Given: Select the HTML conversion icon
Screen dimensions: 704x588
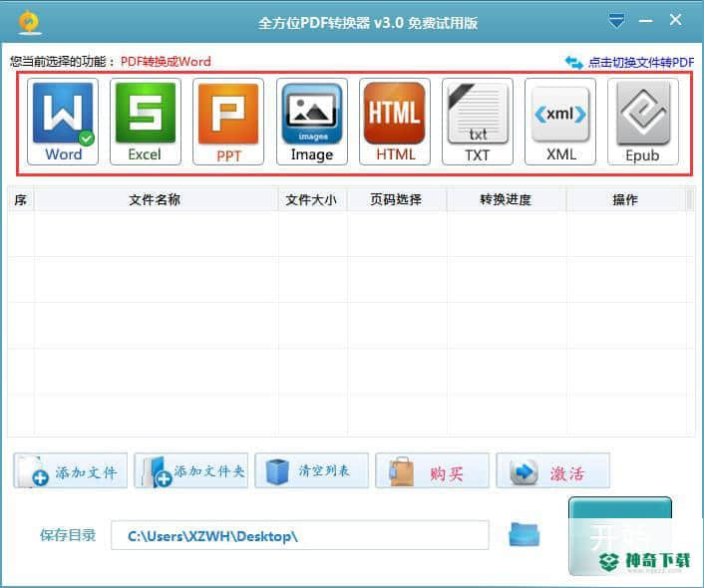Looking at the screenshot, I should [395, 122].
